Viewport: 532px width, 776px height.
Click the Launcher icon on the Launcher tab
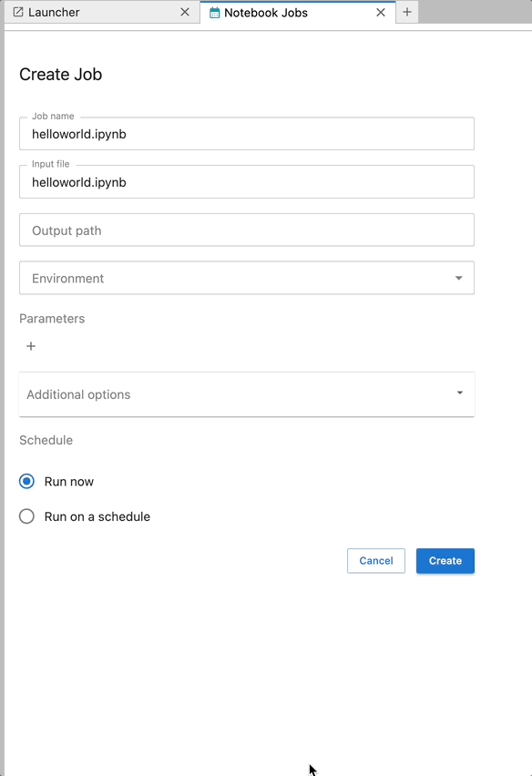[x=17, y=13]
